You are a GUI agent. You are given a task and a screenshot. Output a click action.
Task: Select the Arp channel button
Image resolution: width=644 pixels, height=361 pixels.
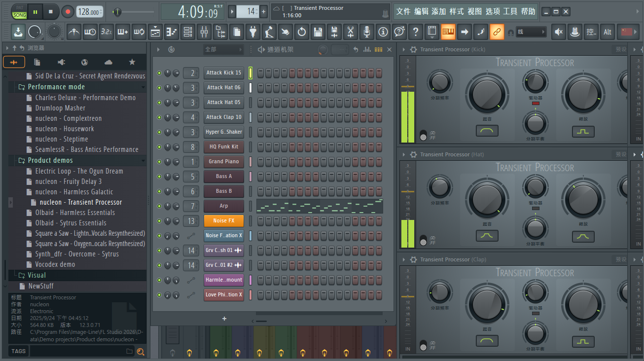pos(224,206)
